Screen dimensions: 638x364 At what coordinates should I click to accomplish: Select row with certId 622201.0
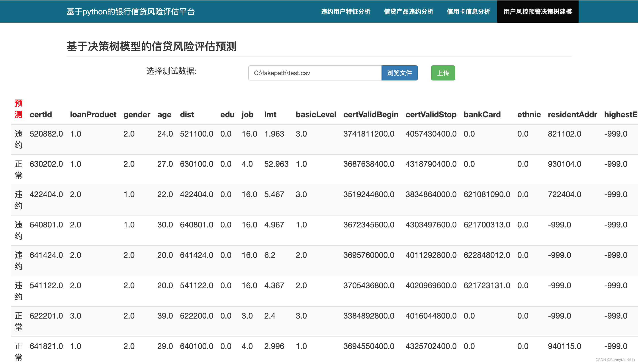point(46,316)
